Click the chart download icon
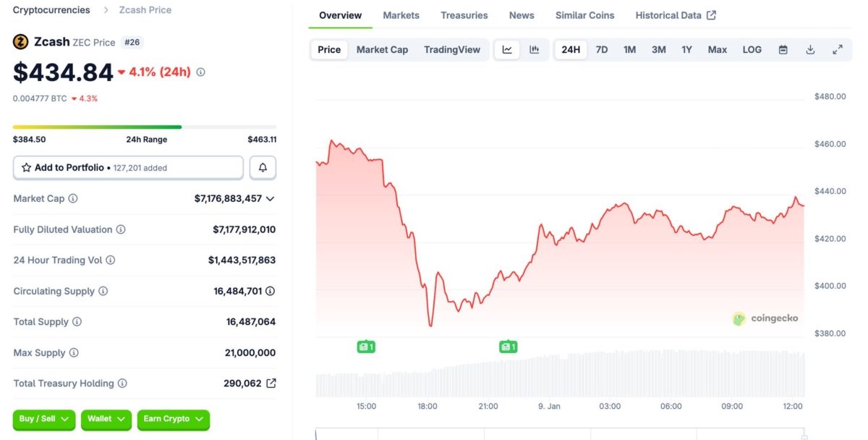 810,49
